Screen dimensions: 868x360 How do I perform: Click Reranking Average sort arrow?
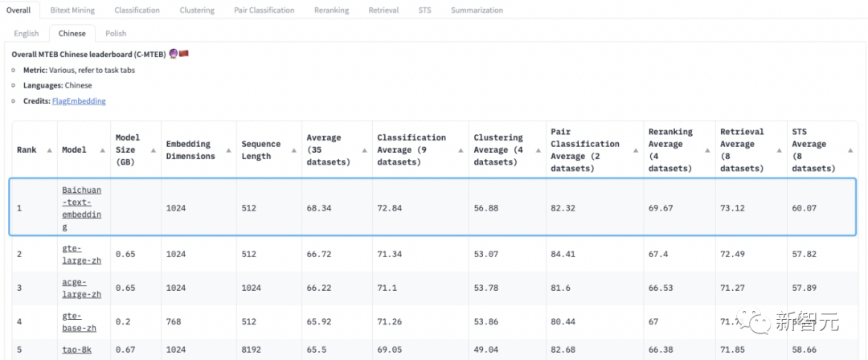[706, 150]
